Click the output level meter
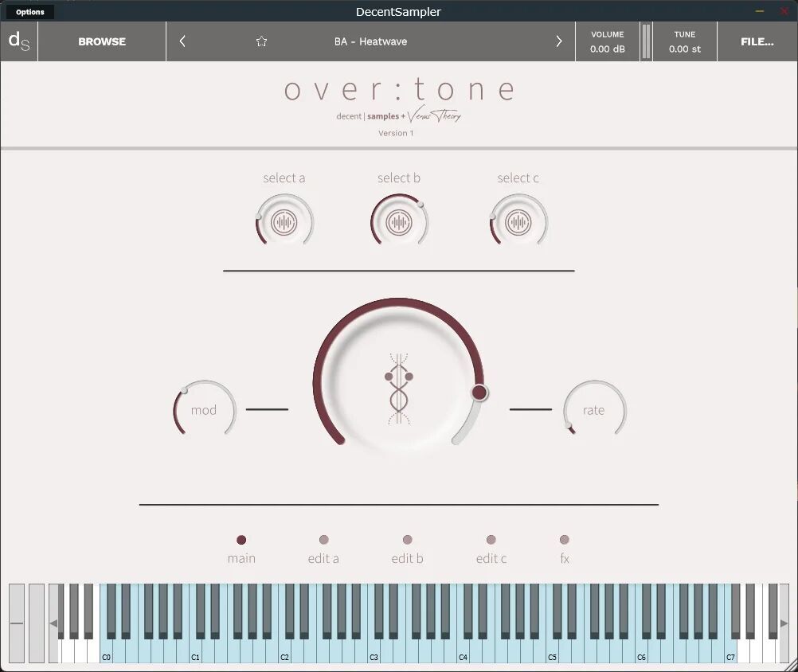Screen dimensions: 798x672 [x=646, y=41]
